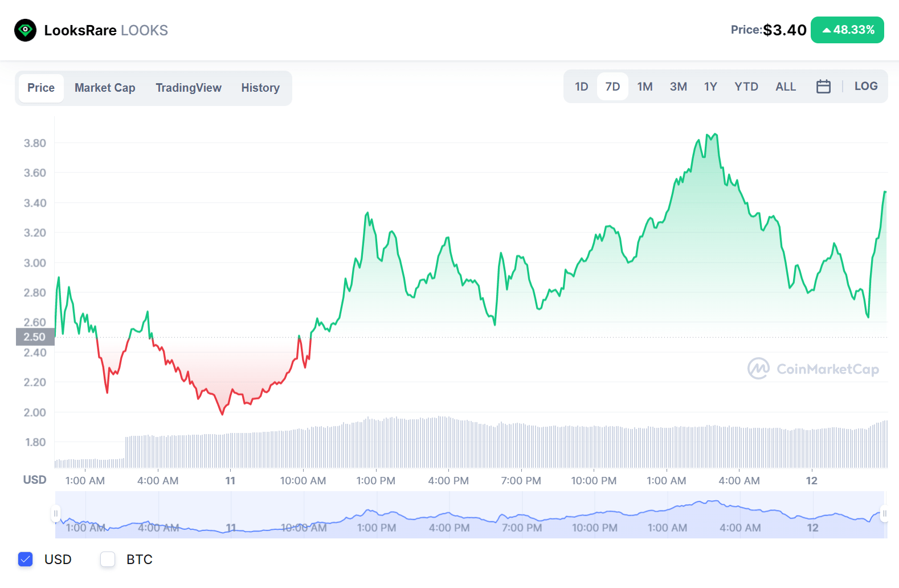This screenshot has width=899, height=588.
Task: Click the green 48.33% price change badge
Action: [x=847, y=30]
